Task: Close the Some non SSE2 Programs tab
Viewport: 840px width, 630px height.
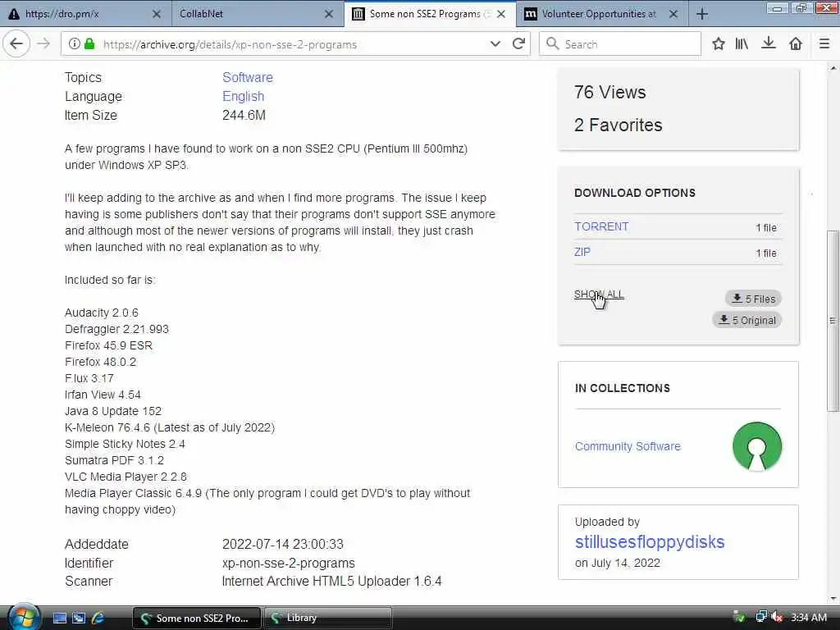Action: [x=501, y=15]
